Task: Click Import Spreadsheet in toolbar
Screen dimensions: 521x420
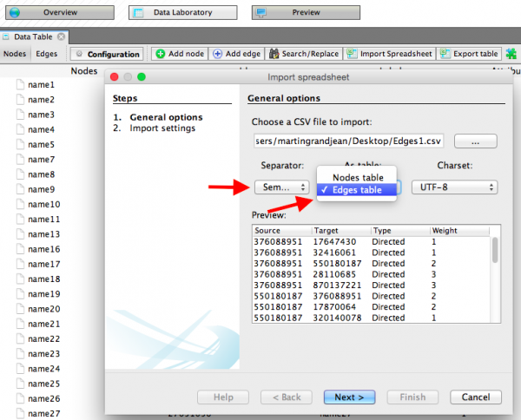Action: coord(389,54)
